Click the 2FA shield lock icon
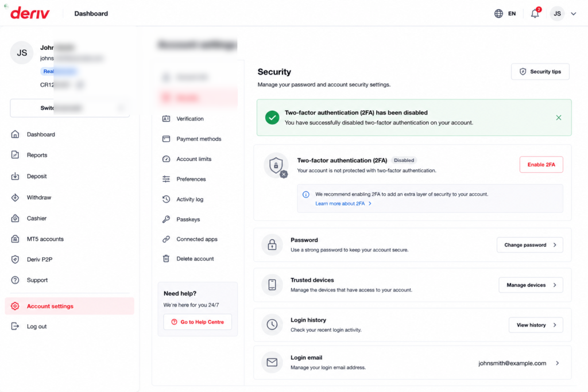Viewport: 588px width, 392px height. point(276,165)
